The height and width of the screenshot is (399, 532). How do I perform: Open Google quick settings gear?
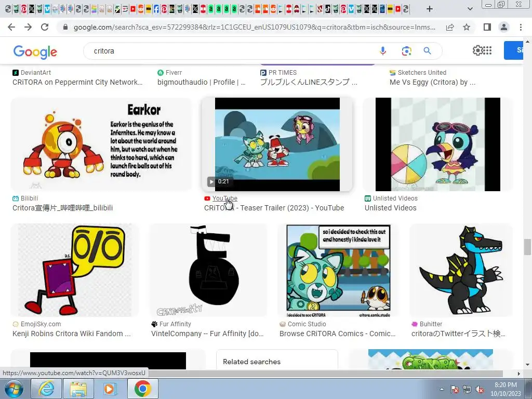pos(477,50)
